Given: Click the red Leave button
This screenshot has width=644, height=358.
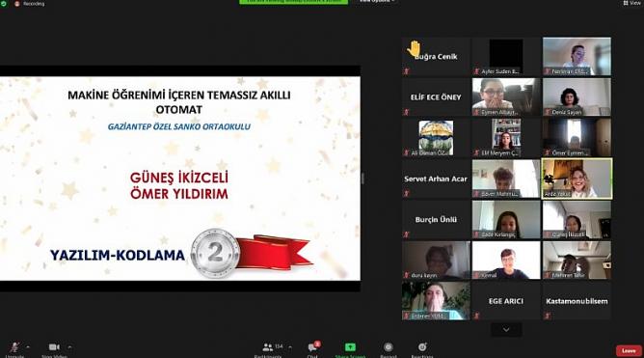Looking at the screenshot, I should [x=629, y=350].
